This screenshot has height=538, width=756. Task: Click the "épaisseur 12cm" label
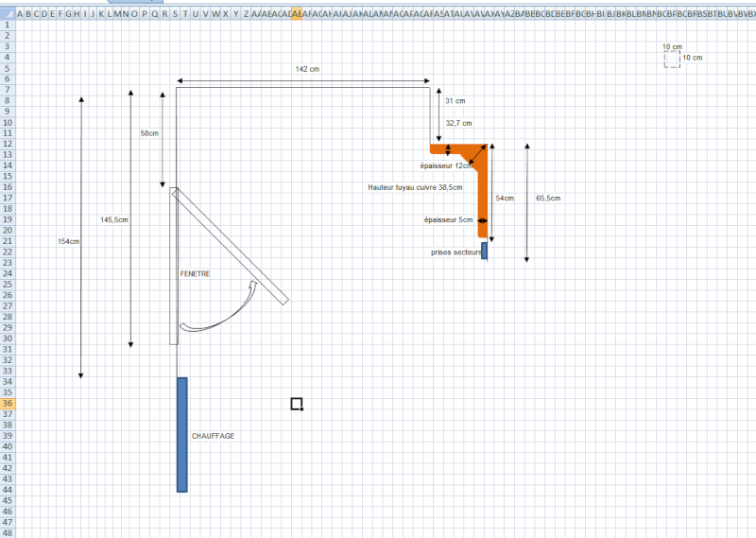coord(446,165)
